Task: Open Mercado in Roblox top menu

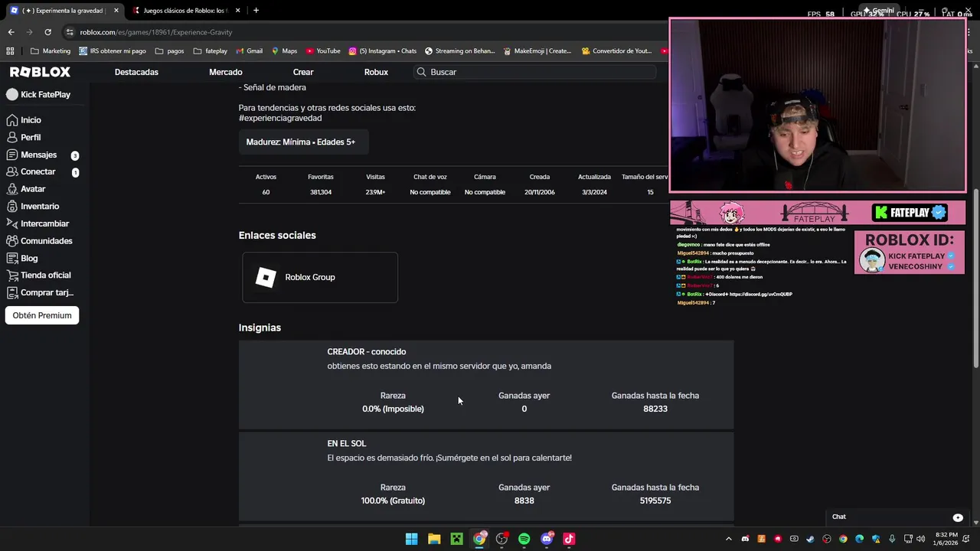Action: (x=226, y=72)
